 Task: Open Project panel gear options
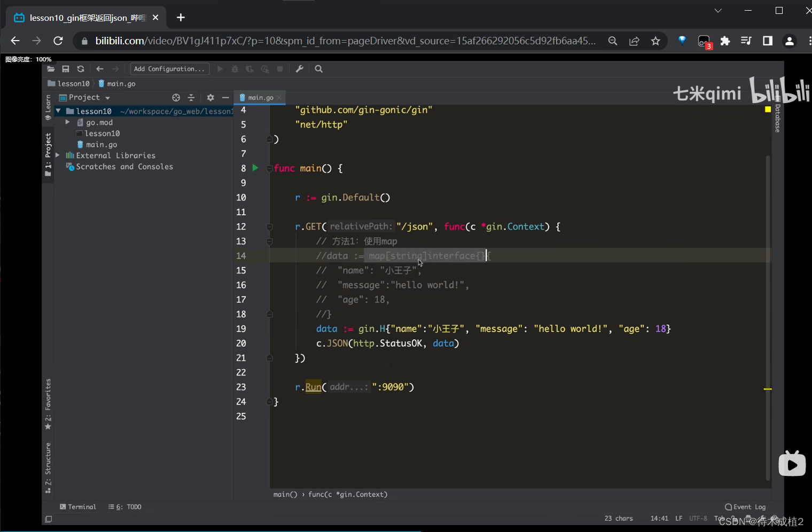210,98
